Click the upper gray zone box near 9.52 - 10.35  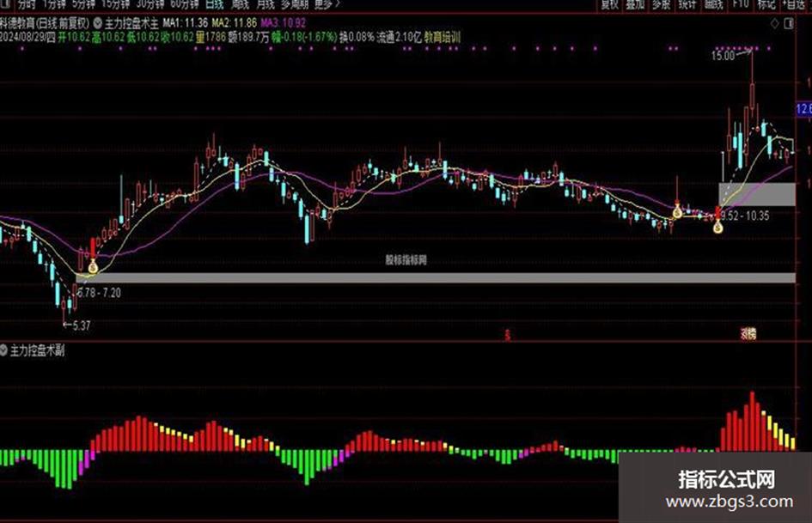[x=757, y=194]
